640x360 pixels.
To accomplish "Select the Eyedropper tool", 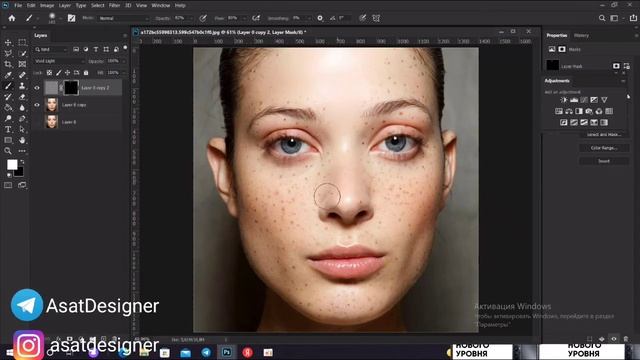I will coord(8,75).
